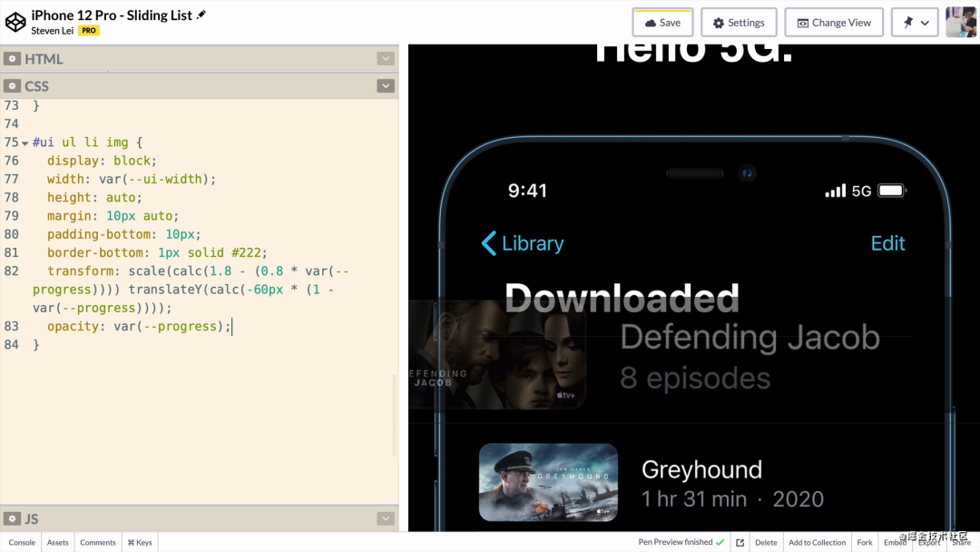Click the 'Defending Jacob' title text
The height and width of the screenshot is (552, 980).
click(750, 338)
